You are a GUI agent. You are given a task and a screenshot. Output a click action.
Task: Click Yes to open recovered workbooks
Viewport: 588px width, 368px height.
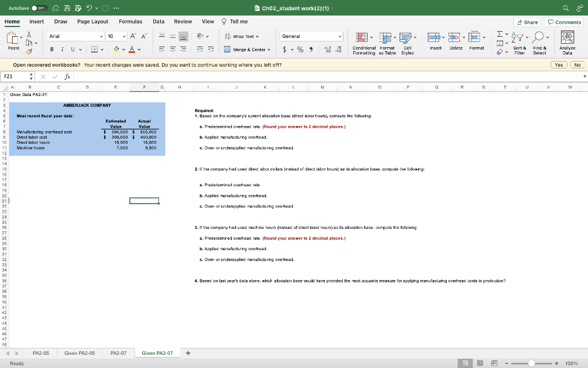559,65
